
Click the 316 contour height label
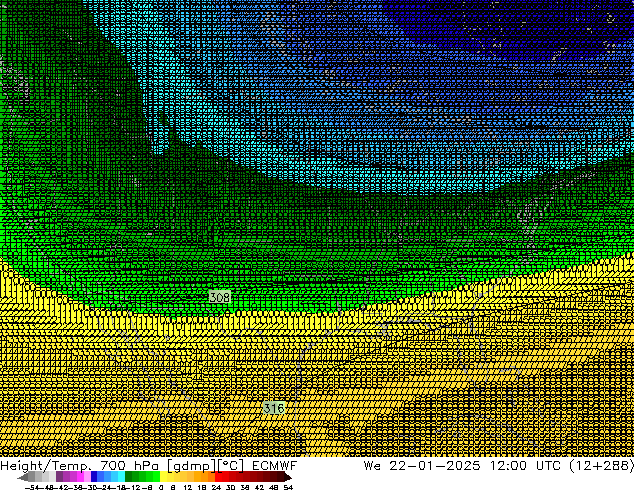[x=274, y=408]
